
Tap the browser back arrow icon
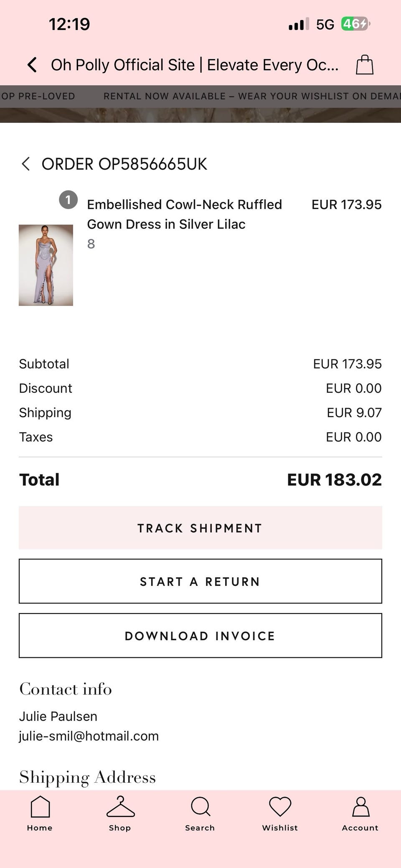32,65
